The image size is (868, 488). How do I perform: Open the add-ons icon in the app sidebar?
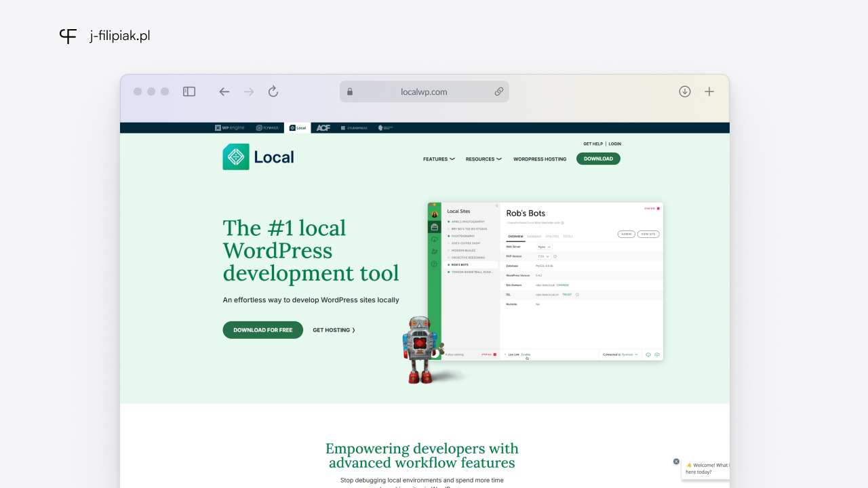(x=435, y=251)
